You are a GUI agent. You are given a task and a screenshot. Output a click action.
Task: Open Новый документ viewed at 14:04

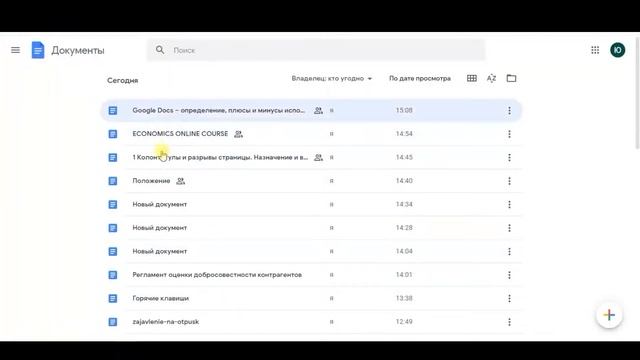pyautogui.click(x=160, y=251)
